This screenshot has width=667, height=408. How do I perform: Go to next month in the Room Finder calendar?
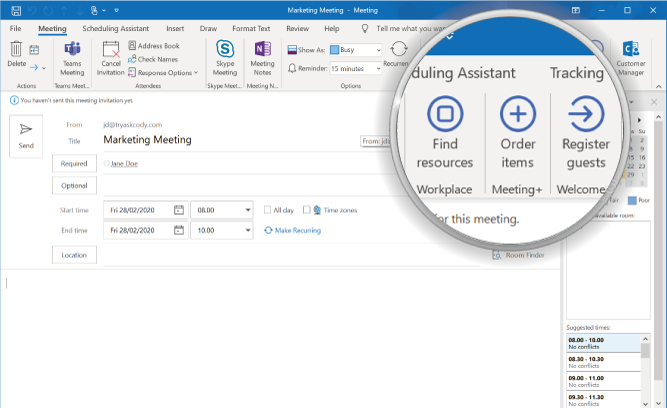click(x=639, y=120)
